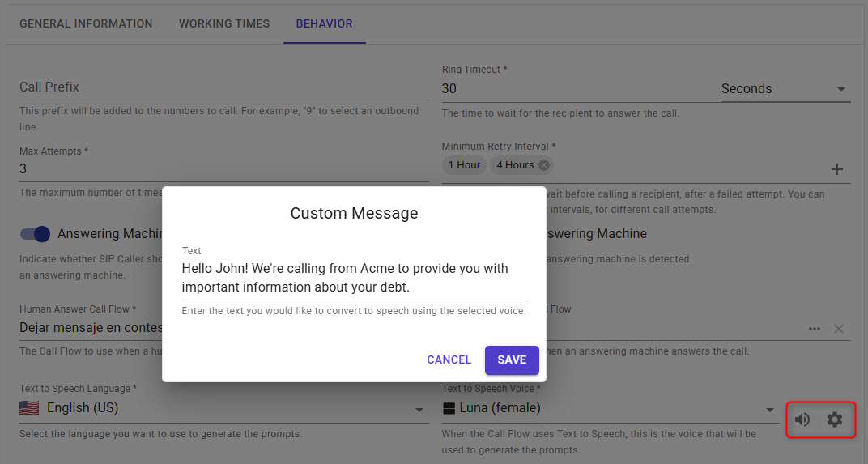Toggle the Answering Machine detection switch
Image resolution: width=868 pixels, height=464 pixels.
coord(36,234)
